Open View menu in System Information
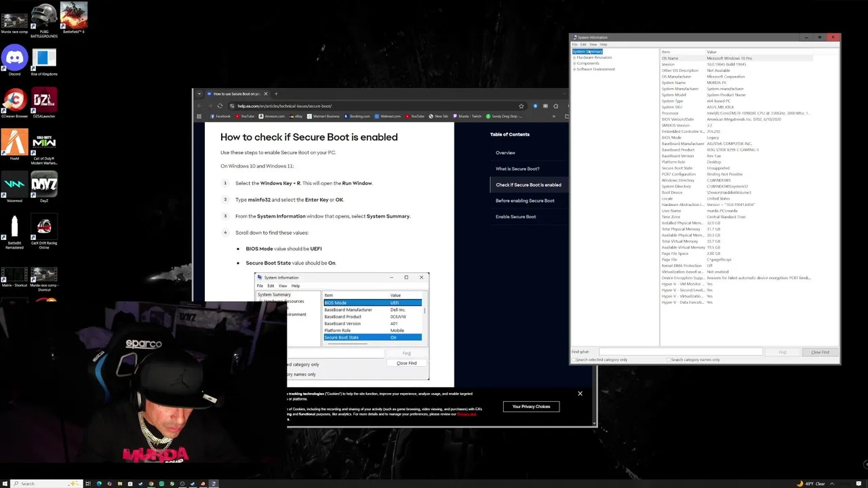The image size is (868, 488). tap(593, 45)
